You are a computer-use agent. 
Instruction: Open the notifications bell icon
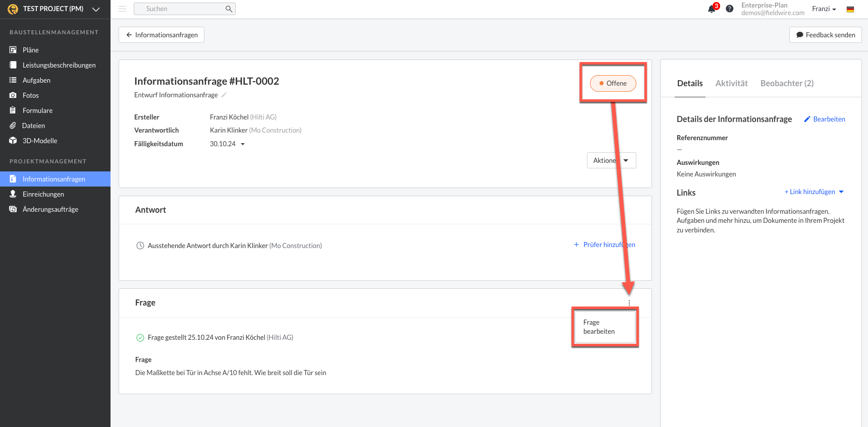pos(712,9)
